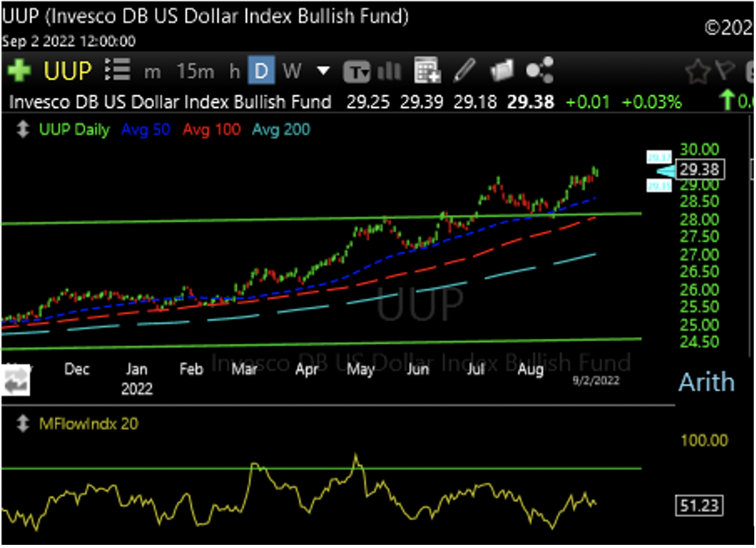This screenshot has height=548, width=756.
Task: Click the UUP Daily plot label
Action: tap(74, 130)
